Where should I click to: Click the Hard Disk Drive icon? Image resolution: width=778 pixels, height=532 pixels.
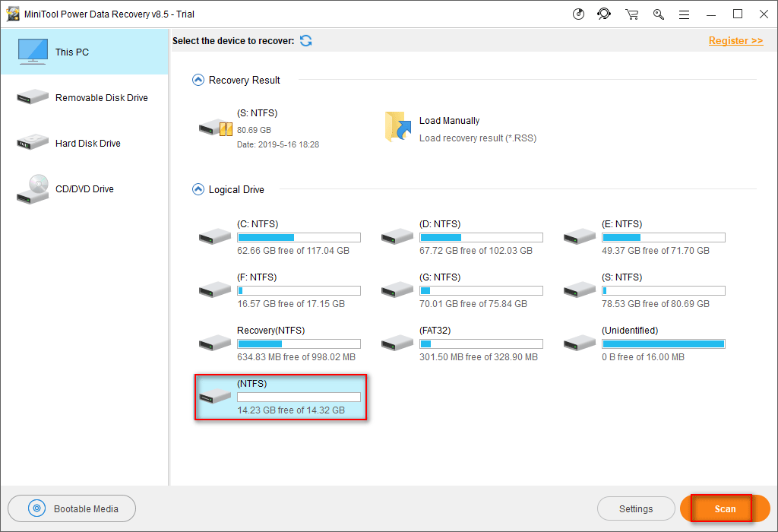[33, 142]
